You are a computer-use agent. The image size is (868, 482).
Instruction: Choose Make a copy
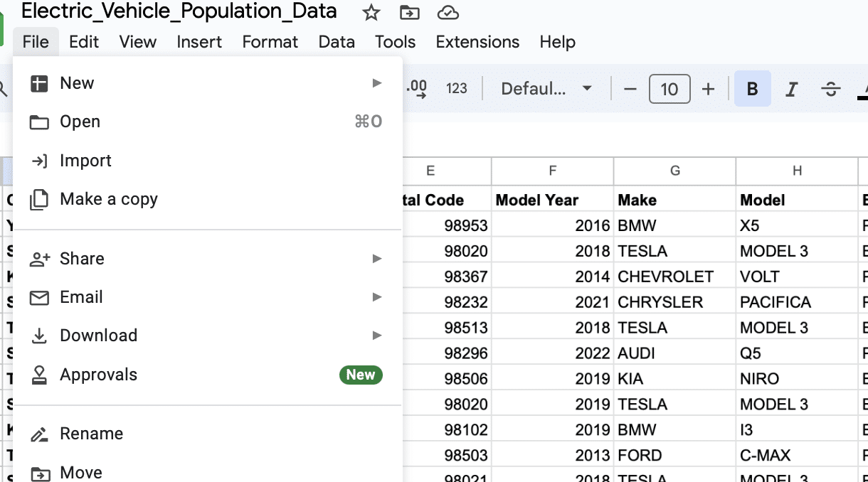[x=208, y=200]
